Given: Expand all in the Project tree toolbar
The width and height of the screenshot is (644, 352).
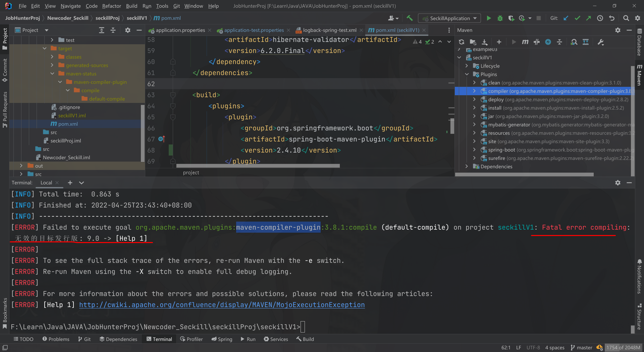Looking at the screenshot, I should click(102, 30).
